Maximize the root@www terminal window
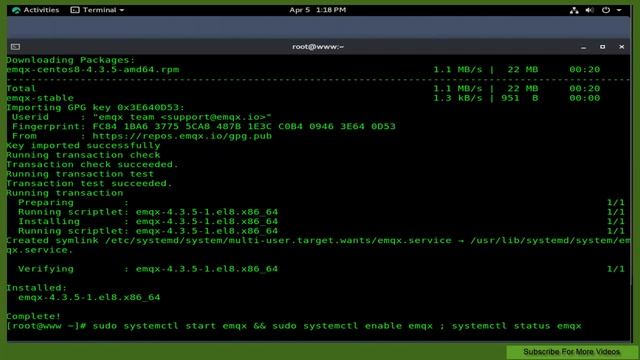The image size is (640, 360). 602,47
